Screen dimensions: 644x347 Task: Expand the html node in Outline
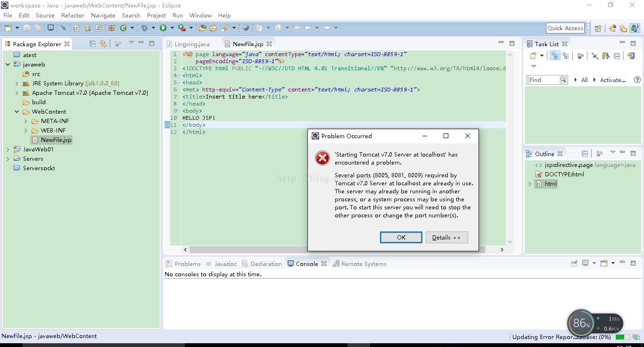(530, 184)
